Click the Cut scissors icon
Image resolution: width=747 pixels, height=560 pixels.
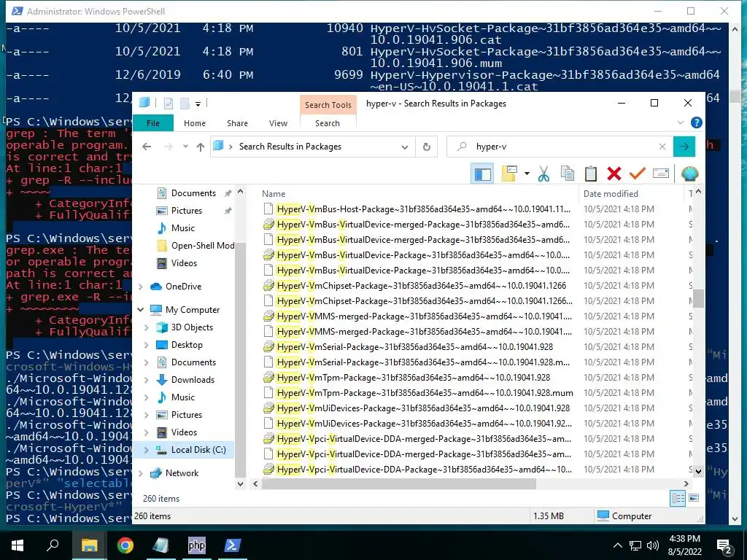click(x=543, y=174)
